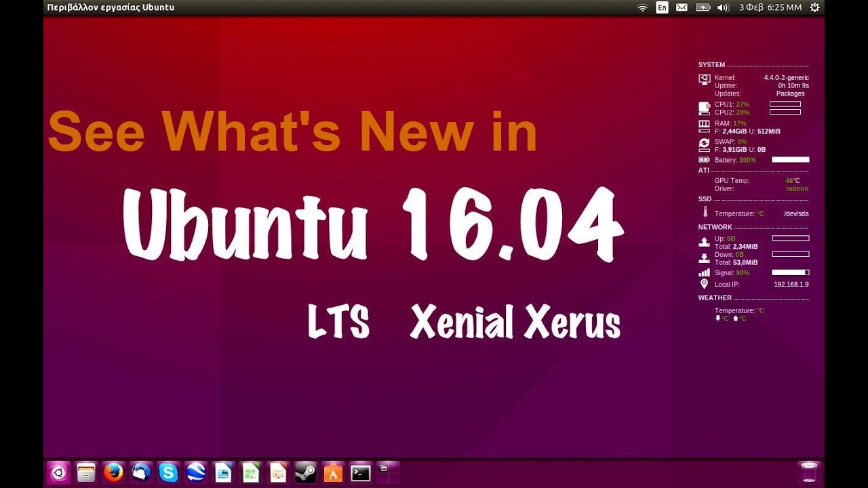868x488 pixels.
Task: Click the network Down traffic bar
Action: [791, 254]
